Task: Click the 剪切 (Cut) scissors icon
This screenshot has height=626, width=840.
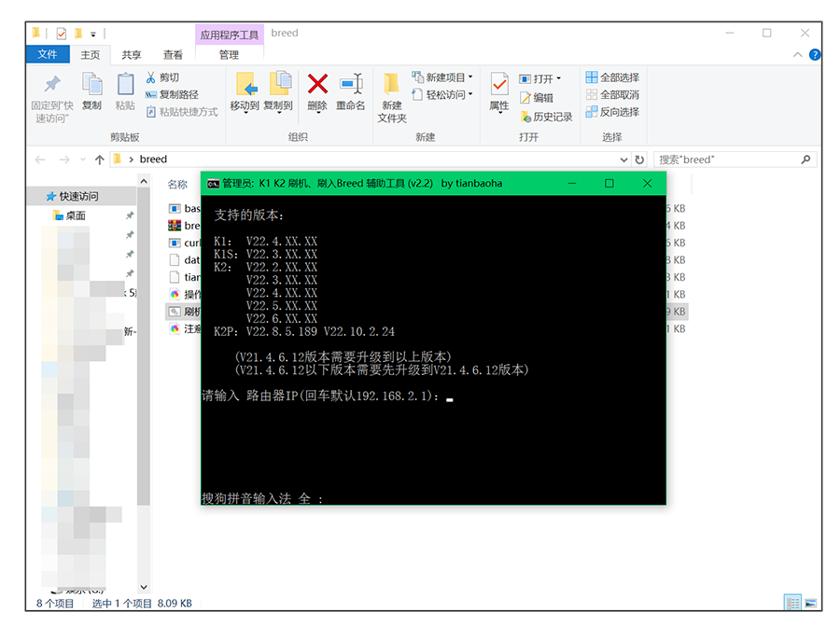Action: coord(152,75)
